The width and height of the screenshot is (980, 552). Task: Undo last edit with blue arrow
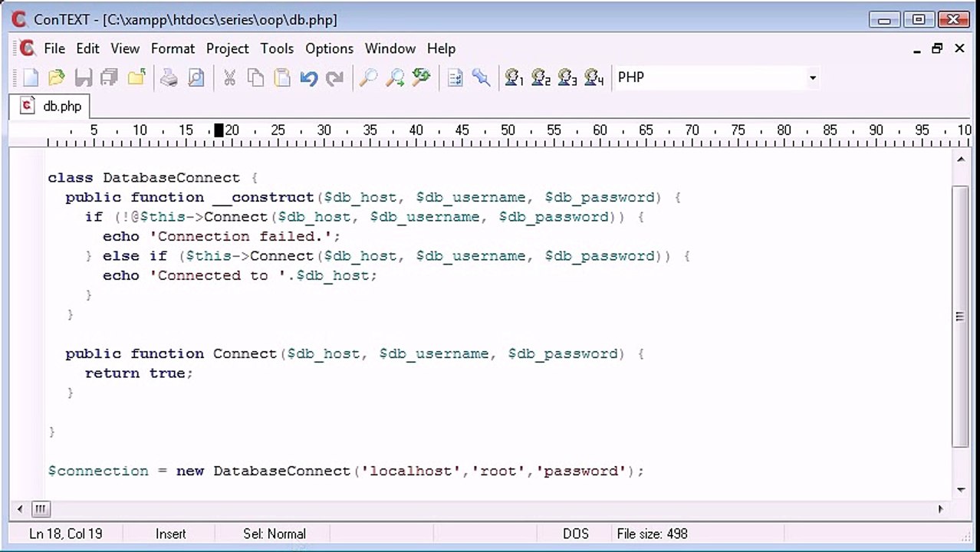coord(308,77)
